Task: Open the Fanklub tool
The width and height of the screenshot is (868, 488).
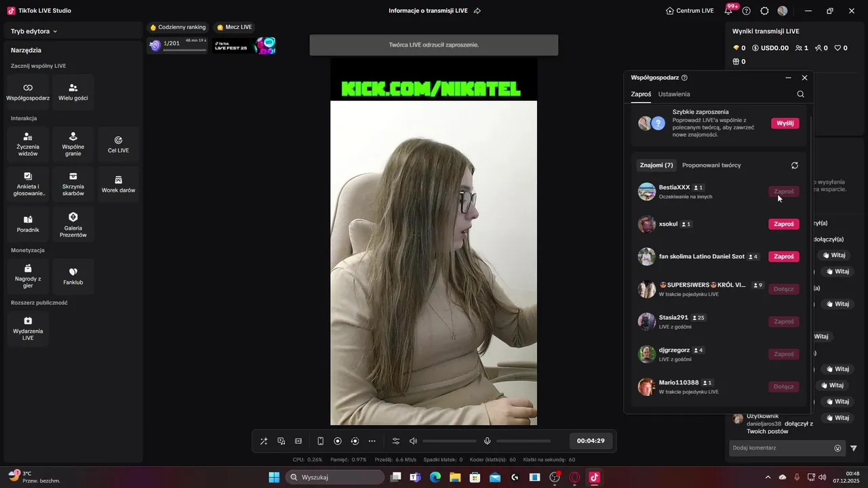Action: point(73,277)
